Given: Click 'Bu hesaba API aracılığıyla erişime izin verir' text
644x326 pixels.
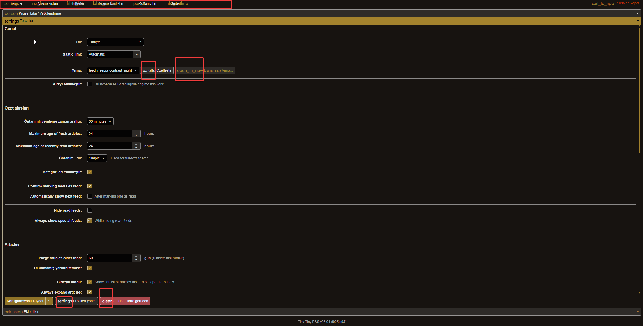Looking at the screenshot, I should (x=129, y=84).
